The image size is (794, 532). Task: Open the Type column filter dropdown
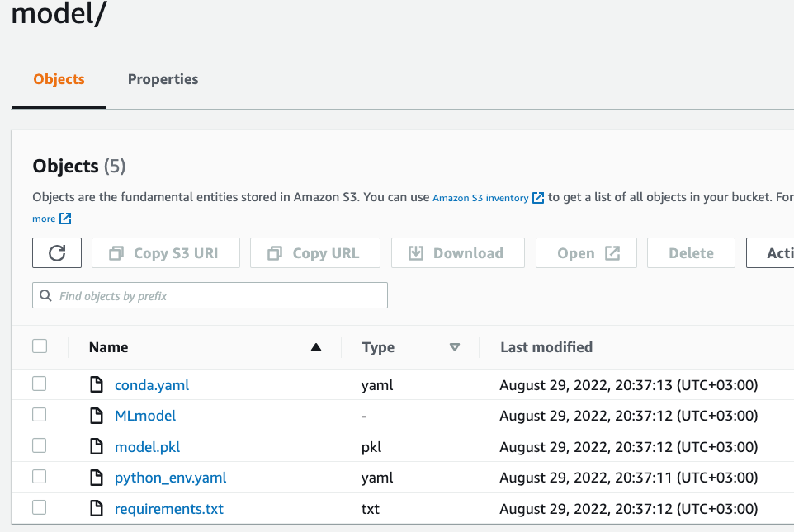(455, 347)
